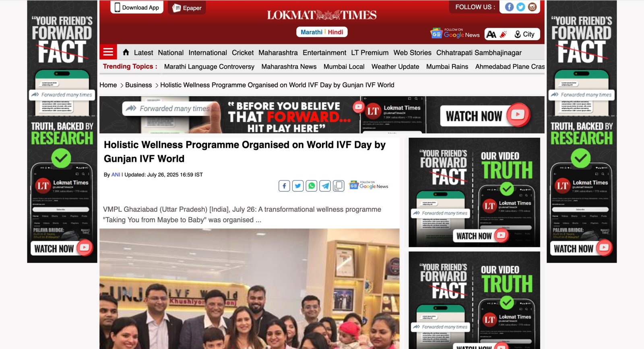
Task: Share article via WhatsApp
Action: [312, 186]
